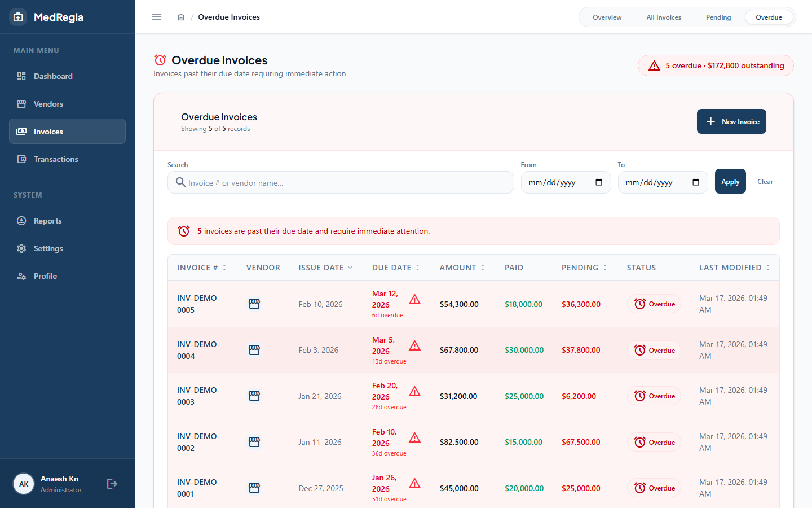Focus the invoice search field
Viewport: 812px width, 508px height.
[341, 182]
